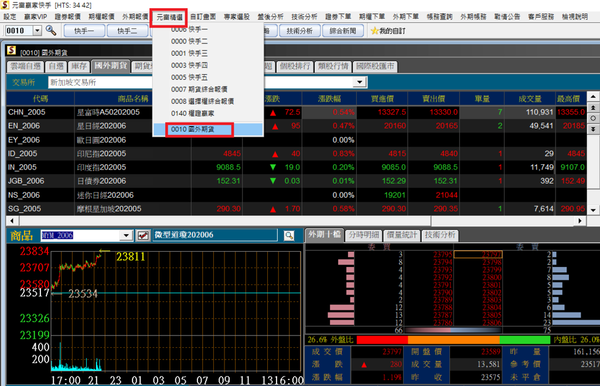Click the S logo icon in the [0010] 國外期貨 window title
Viewport: 600px width, 386px height.
tap(11, 50)
